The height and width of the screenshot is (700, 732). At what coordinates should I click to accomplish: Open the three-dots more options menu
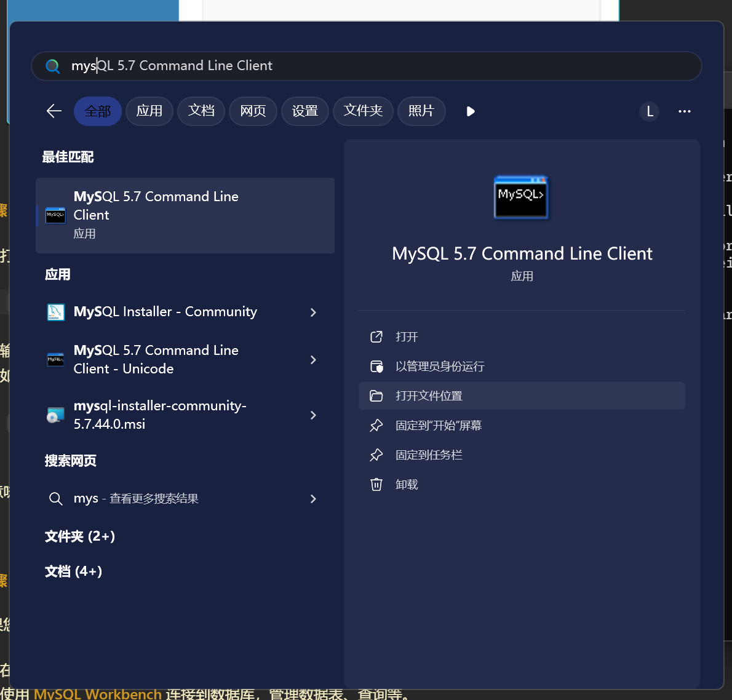(x=684, y=111)
